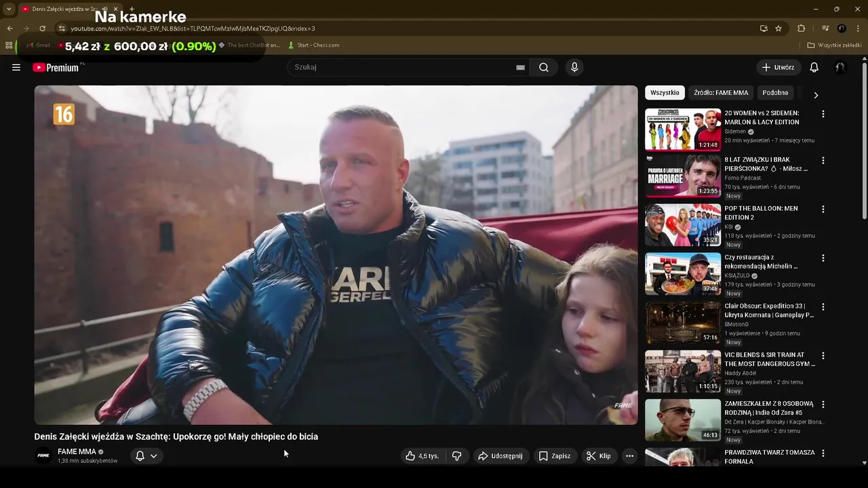Open Wszystkie zakładki folder
The height and width of the screenshot is (488, 868).
point(834,45)
